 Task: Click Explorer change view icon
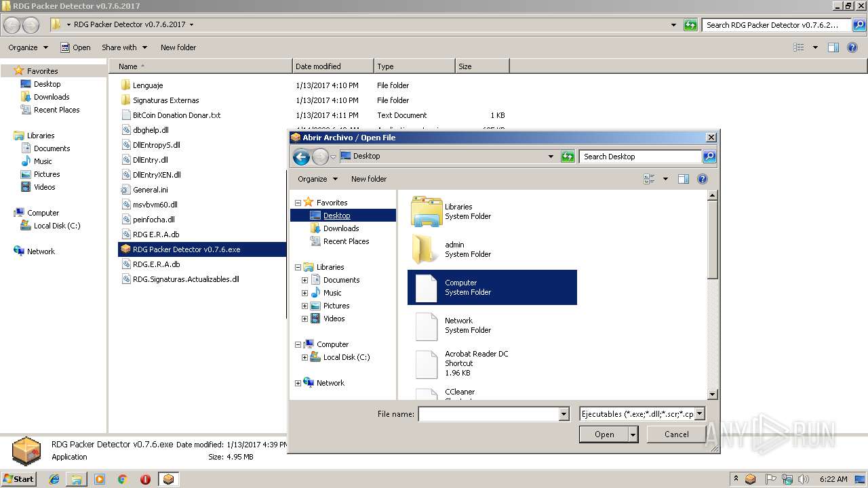(x=799, y=47)
